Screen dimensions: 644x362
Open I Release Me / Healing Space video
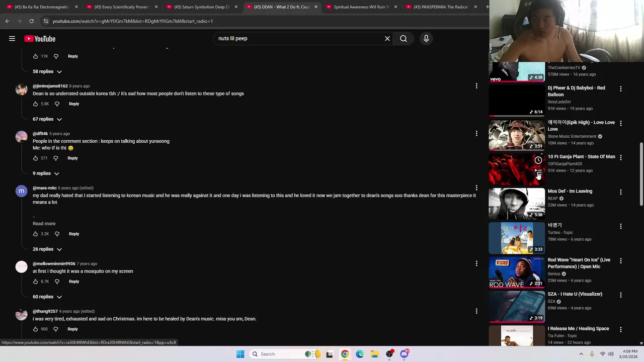578,329
